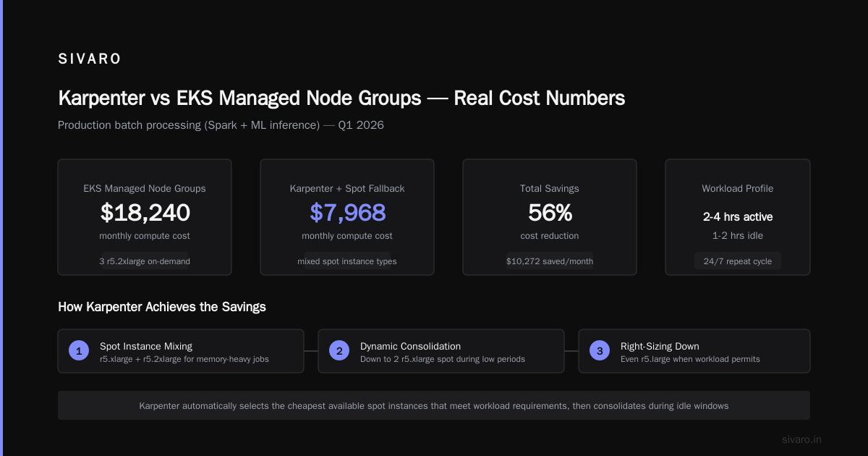Click the 'Karpenter + Spot Fallback' card label
Viewport: 868px width, 456px height.
(347, 188)
